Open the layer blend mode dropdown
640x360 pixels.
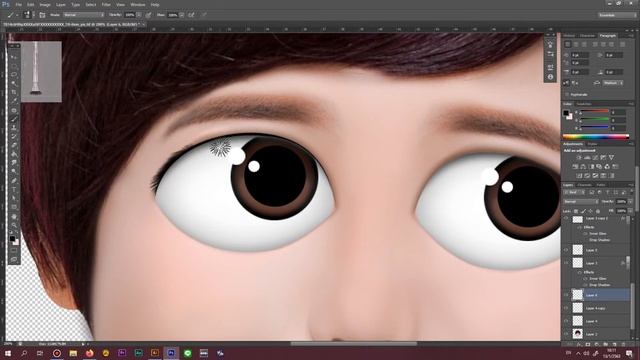(x=580, y=201)
